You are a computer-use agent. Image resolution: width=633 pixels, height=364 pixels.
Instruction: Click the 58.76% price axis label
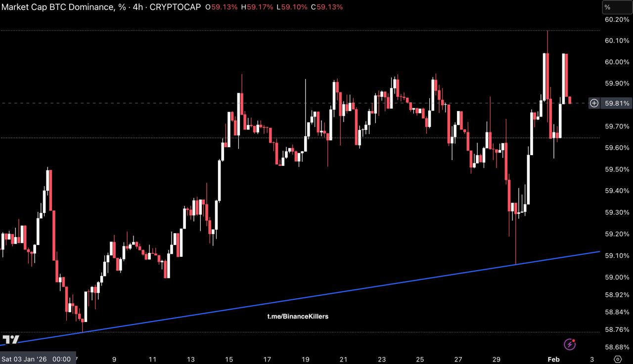616,329
